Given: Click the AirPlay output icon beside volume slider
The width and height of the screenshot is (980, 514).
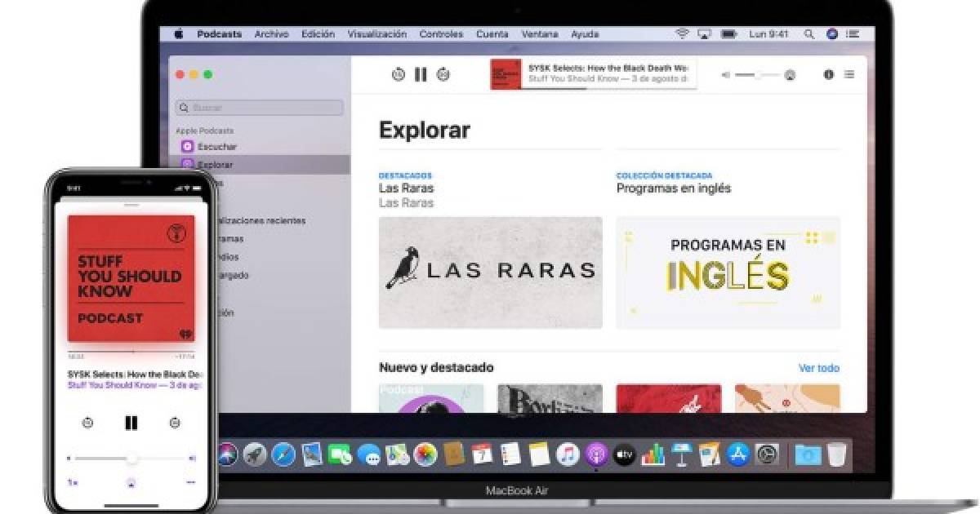Looking at the screenshot, I should (790, 75).
